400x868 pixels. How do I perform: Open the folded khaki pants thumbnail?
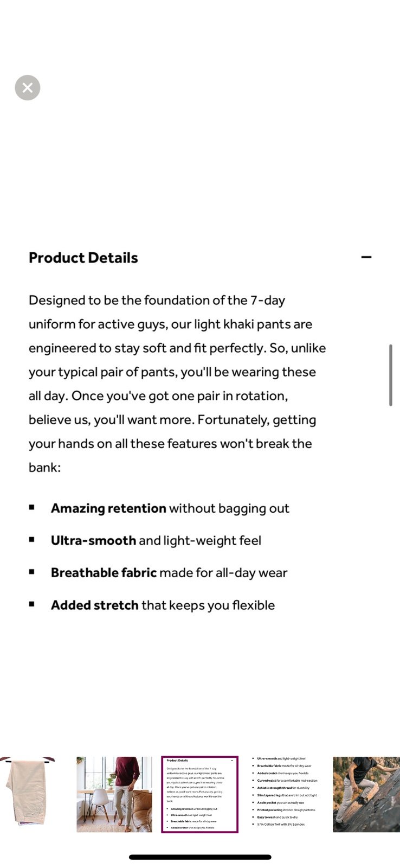pyautogui.click(x=26, y=794)
